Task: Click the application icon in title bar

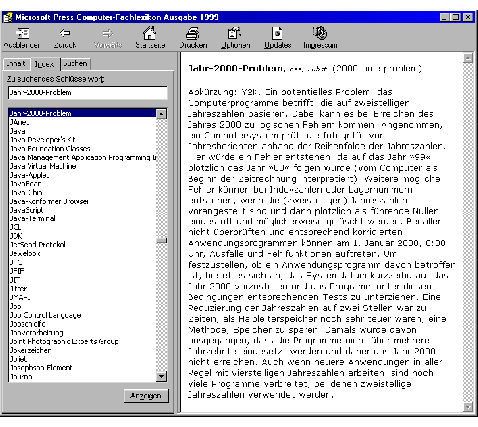Action: click(8, 17)
